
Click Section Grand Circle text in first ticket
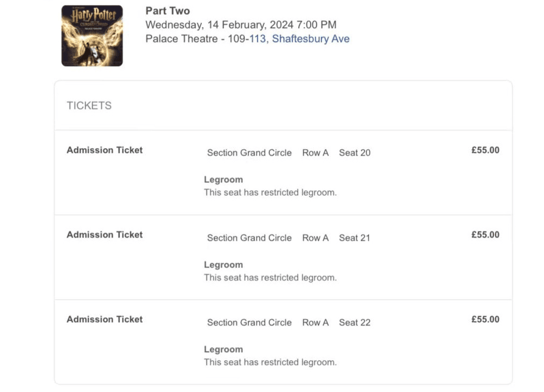pyautogui.click(x=250, y=153)
